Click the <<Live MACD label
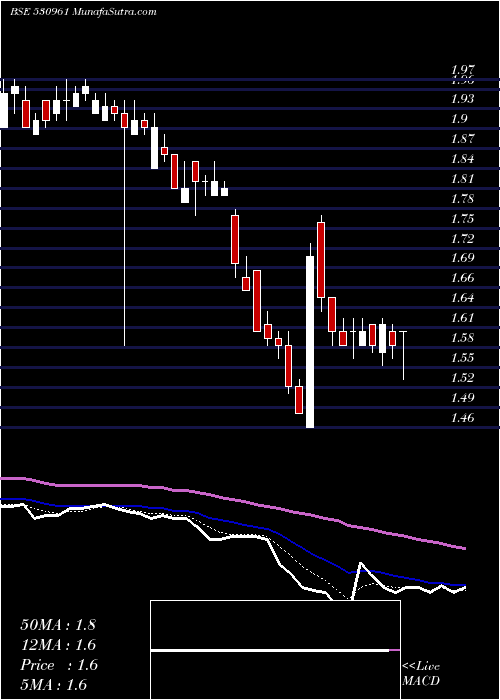Image resolution: width=500 pixels, height=700 pixels. point(421,673)
